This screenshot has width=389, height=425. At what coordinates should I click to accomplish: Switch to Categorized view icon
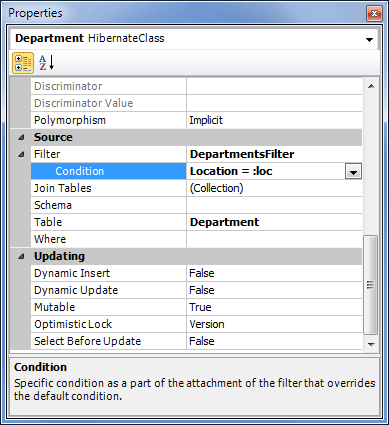23,63
